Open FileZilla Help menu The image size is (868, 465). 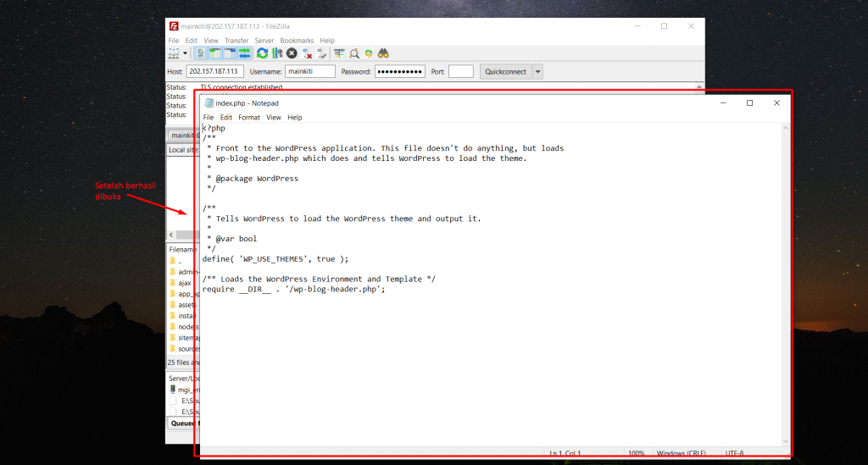327,41
